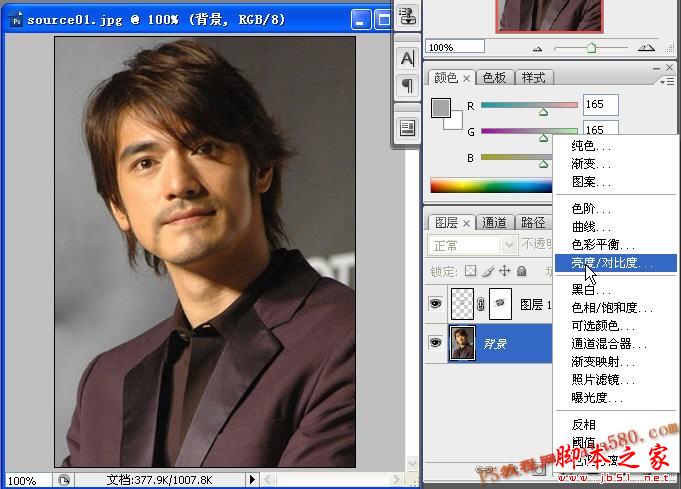Choose 色阶... adjustment layer
The width and height of the screenshot is (681, 489).
(x=615, y=209)
